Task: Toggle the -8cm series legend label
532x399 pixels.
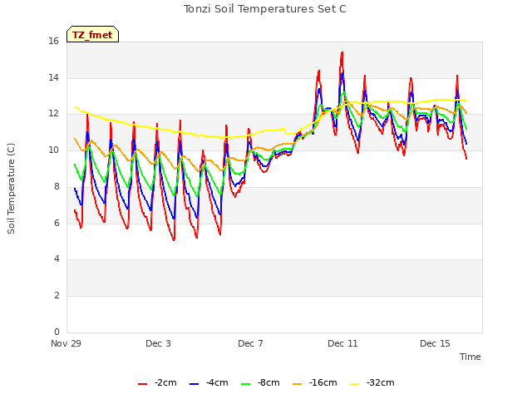Action: [x=268, y=382]
